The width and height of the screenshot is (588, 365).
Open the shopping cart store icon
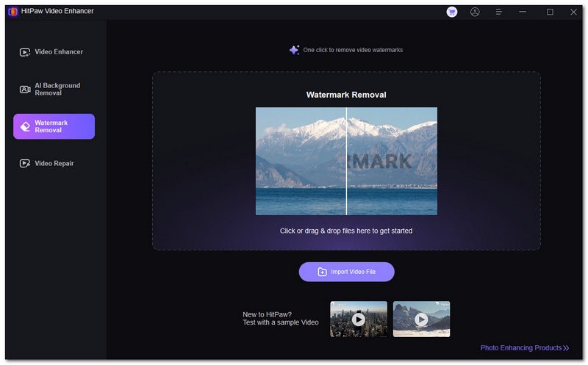tap(452, 12)
